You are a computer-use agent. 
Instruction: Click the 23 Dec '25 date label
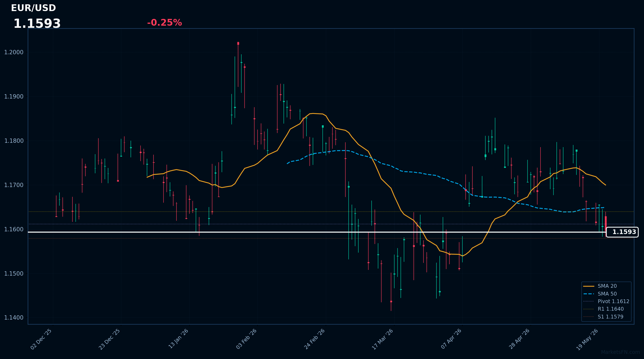pos(109,339)
